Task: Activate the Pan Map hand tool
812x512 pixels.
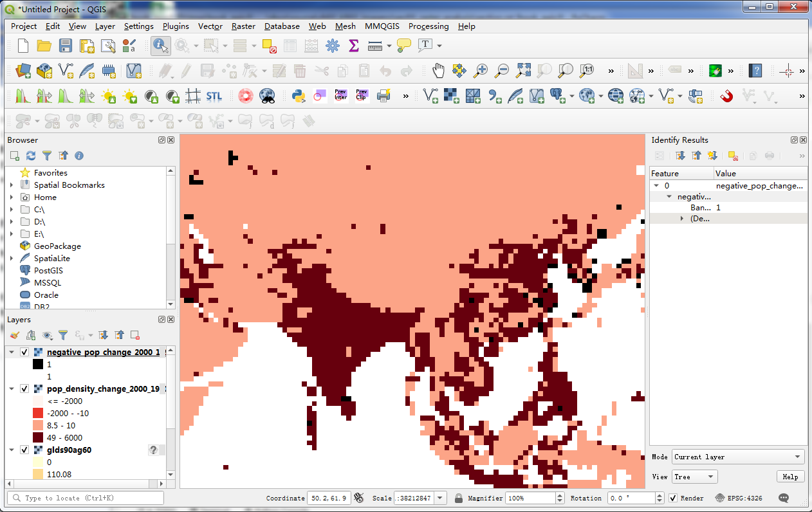Action: click(x=438, y=70)
